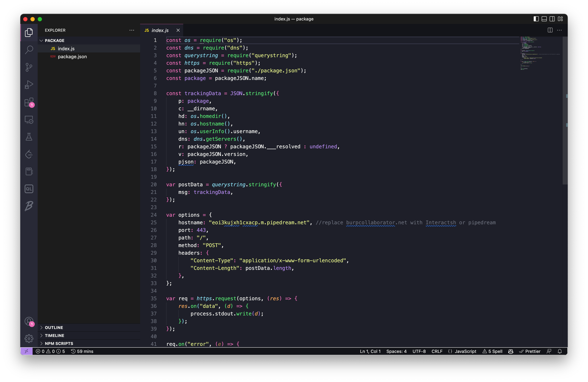Click the Ln 1, Col 1 cursor position

(370, 351)
